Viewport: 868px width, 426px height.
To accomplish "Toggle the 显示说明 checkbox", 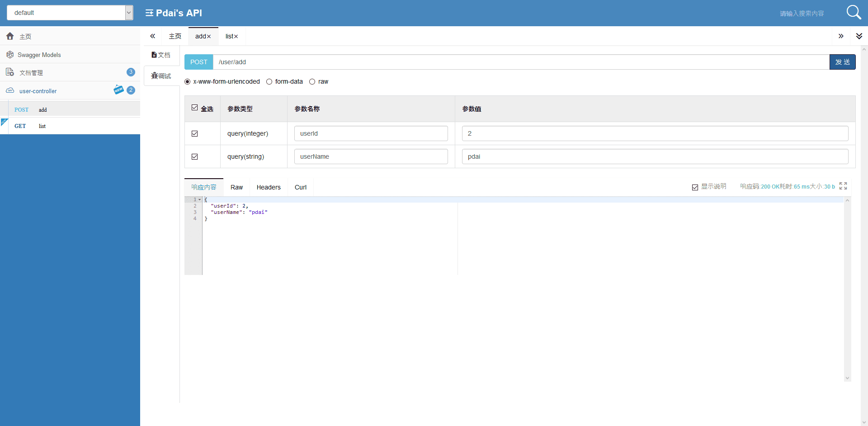I will (695, 187).
